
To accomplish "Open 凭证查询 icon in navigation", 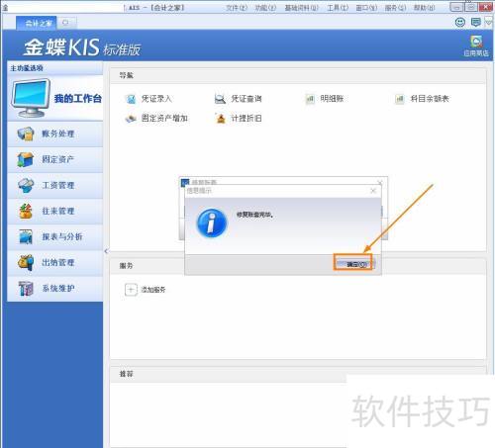I will click(220, 99).
